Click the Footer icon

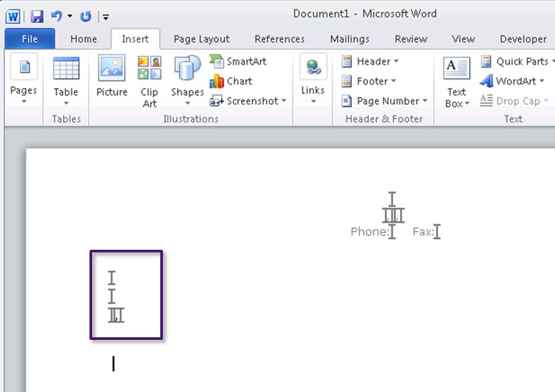point(347,81)
